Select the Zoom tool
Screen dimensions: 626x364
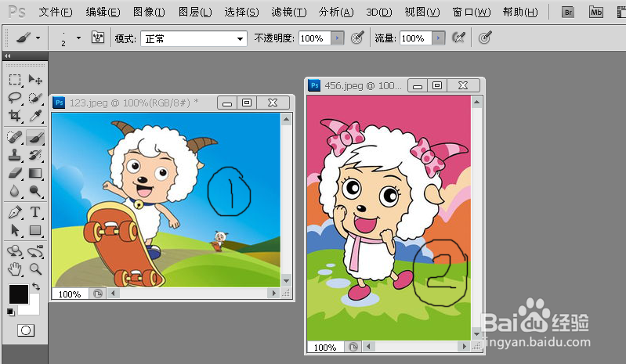pos(35,269)
